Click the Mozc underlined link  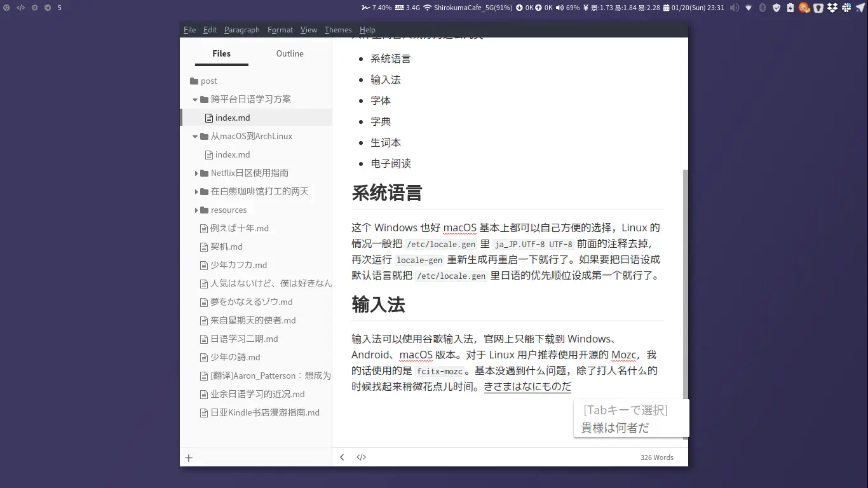pos(625,355)
